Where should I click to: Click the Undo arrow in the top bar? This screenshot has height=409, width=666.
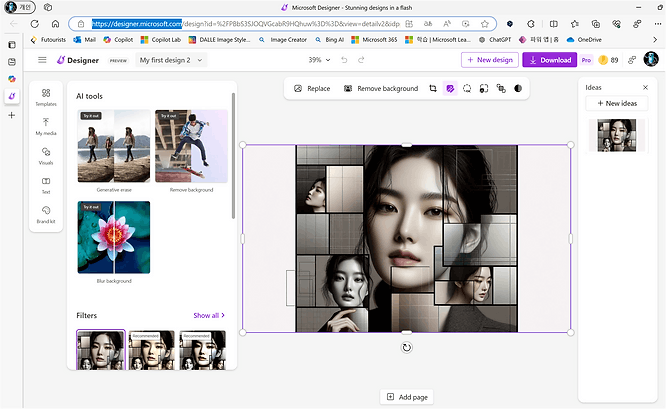coord(345,60)
